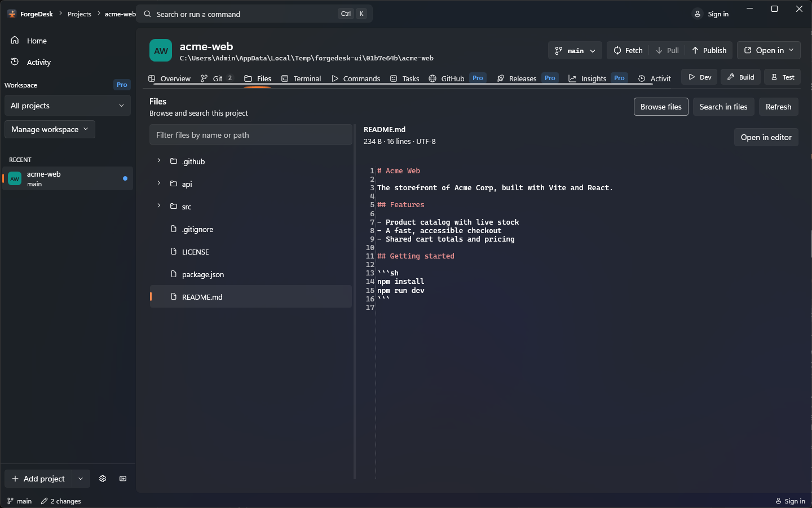Switch to the Git tab
The width and height of the screenshot is (812, 508).
point(217,78)
